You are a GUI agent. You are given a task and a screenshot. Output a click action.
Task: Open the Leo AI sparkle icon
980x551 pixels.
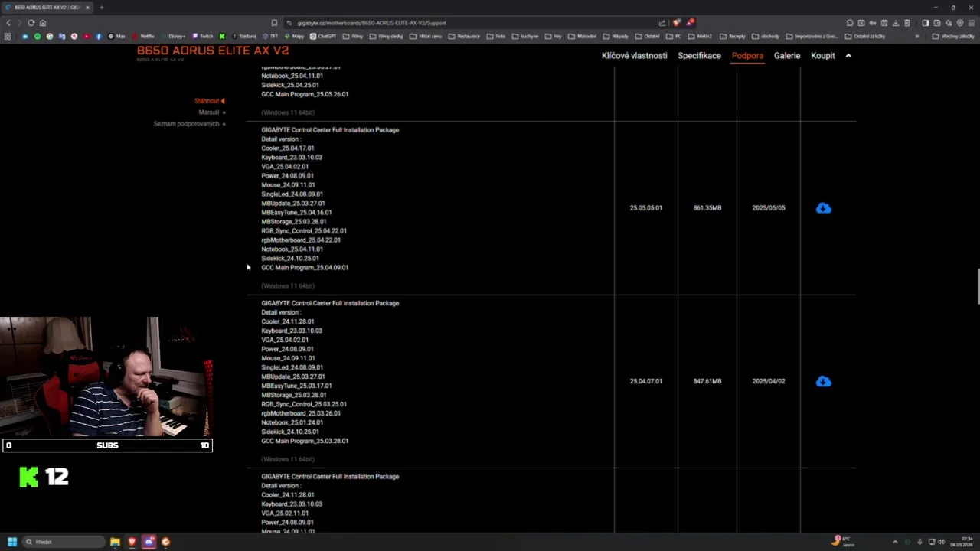[948, 23]
